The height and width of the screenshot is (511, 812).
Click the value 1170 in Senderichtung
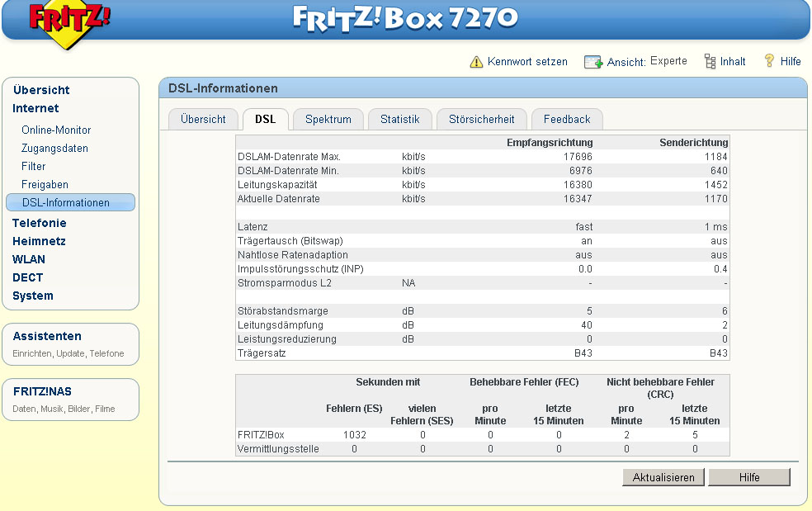point(715,198)
